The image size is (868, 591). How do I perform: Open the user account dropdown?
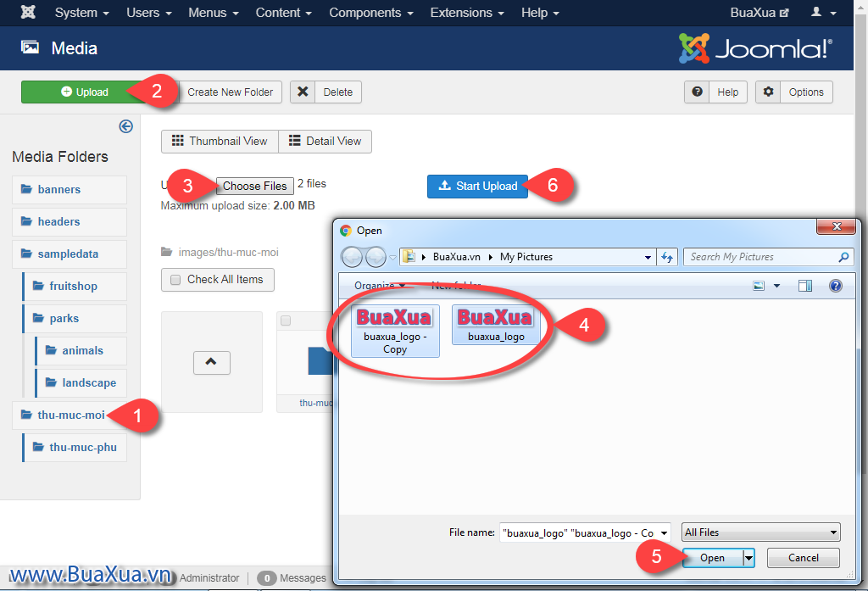tap(823, 12)
